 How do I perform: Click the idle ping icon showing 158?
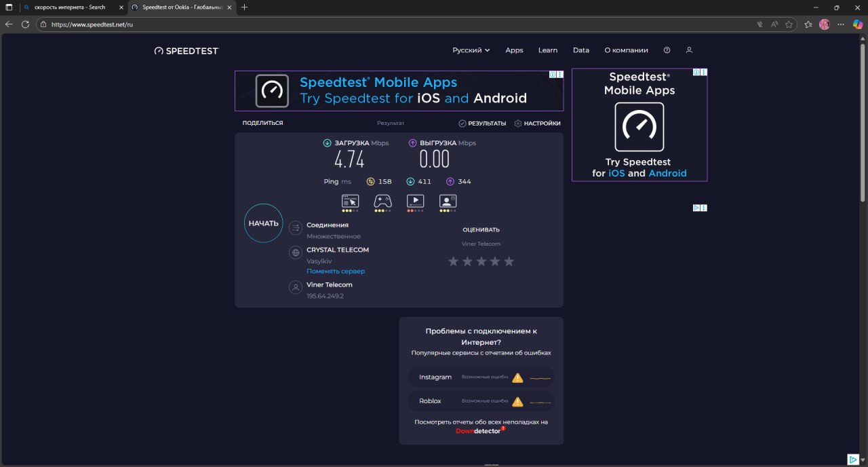(371, 181)
